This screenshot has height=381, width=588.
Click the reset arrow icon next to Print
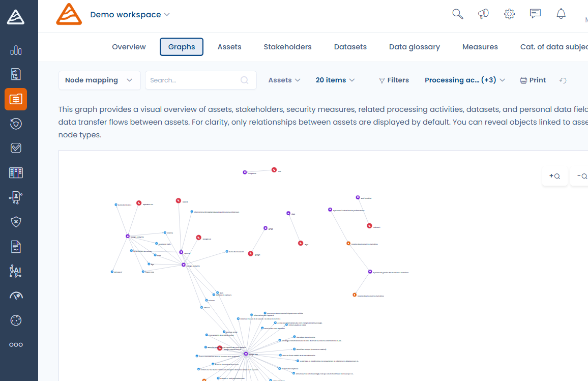tap(563, 80)
